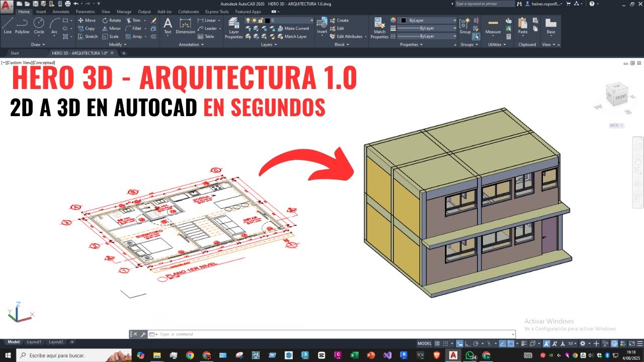Open the Start drawing tab
Screen dimensions: 644x362
pyautogui.click(x=15, y=53)
